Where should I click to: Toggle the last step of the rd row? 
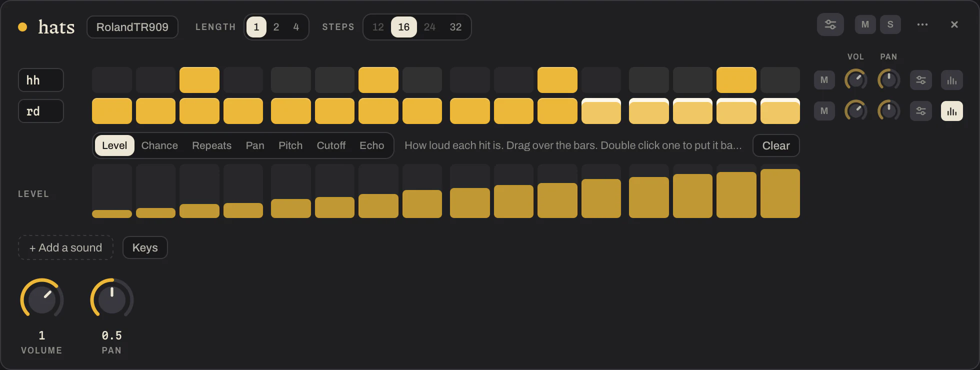coord(780,111)
